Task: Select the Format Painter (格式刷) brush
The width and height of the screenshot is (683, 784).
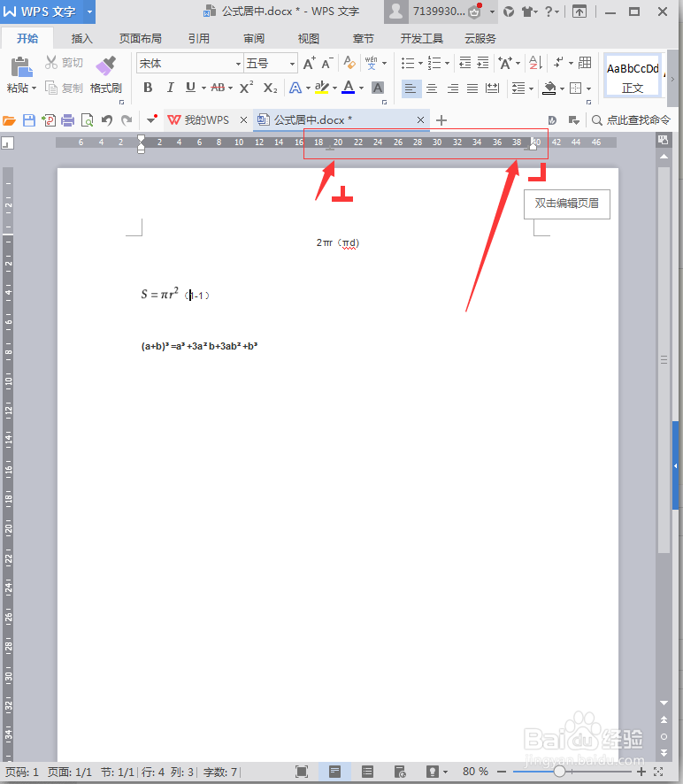Action: tap(105, 66)
